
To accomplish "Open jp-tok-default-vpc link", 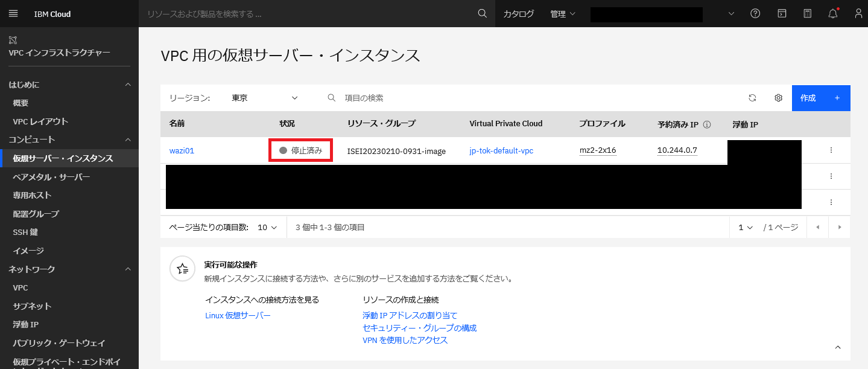I will [501, 151].
